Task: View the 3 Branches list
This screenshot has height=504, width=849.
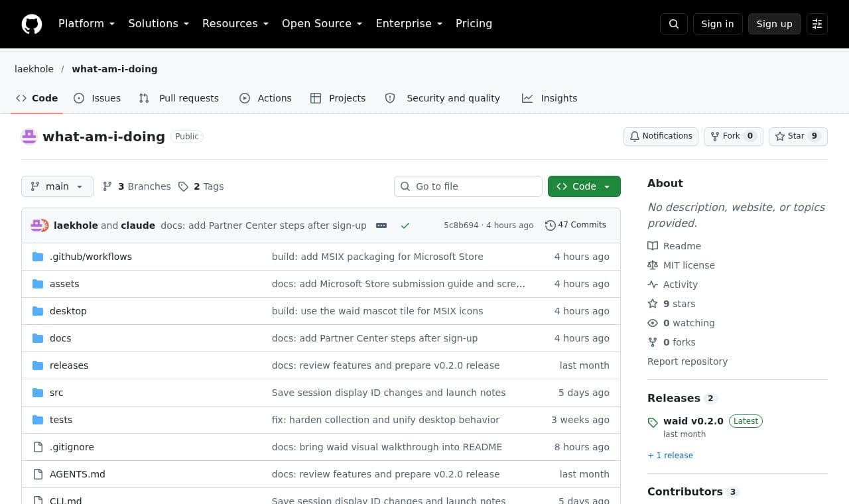Action: pos(137,186)
